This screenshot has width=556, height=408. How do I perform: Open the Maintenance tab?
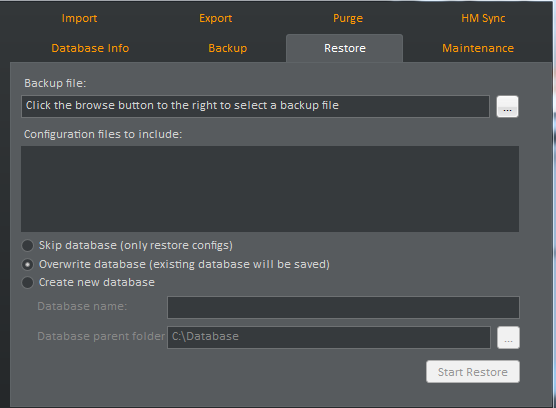point(478,48)
